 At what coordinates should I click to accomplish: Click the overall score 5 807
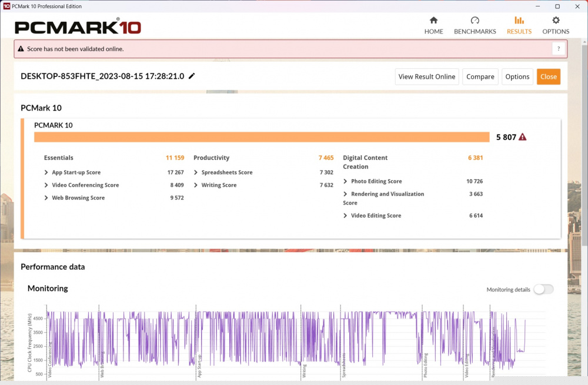click(506, 137)
